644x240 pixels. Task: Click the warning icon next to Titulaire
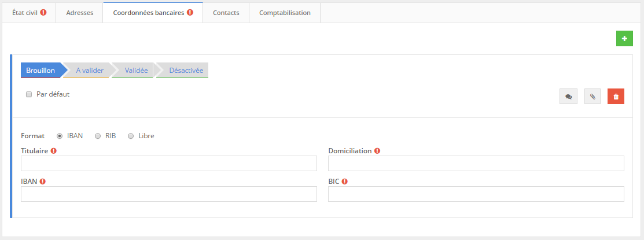click(x=54, y=151)
